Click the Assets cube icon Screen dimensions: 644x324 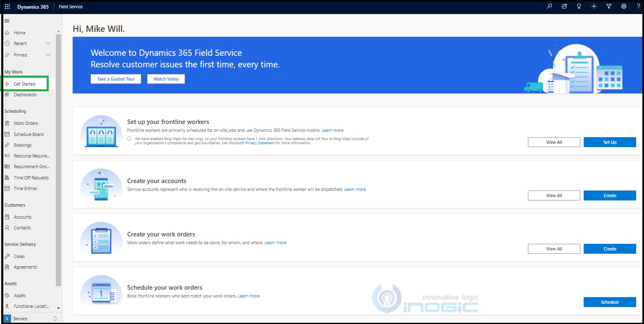(7, 295)
